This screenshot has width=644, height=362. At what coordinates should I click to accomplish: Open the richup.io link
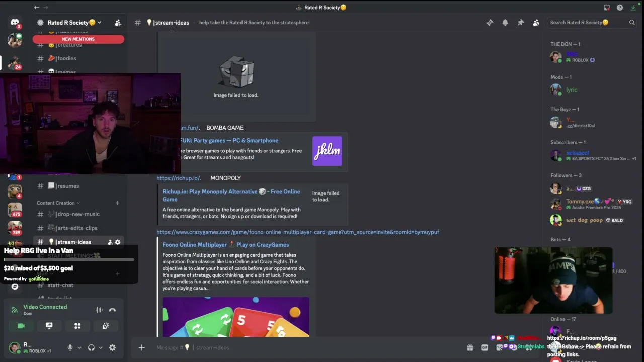(x=179, y=178)
